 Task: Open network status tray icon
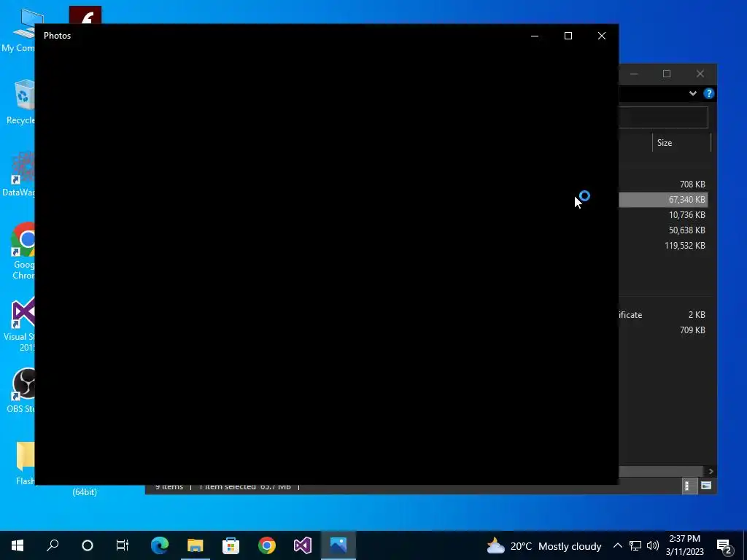coord(635,545)
